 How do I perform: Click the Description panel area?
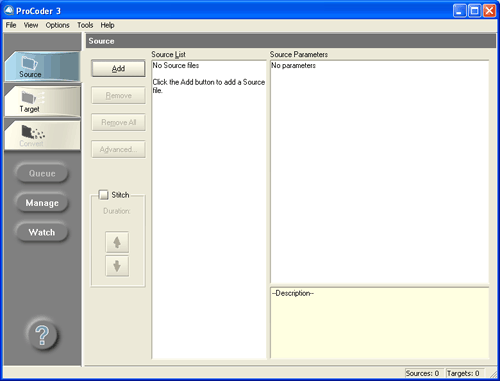tap(380, 323)
